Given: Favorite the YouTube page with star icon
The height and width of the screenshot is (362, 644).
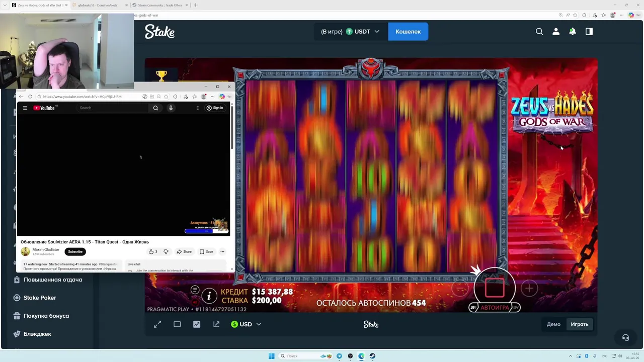Looking at the screenshot, I should tap(166, 97).
